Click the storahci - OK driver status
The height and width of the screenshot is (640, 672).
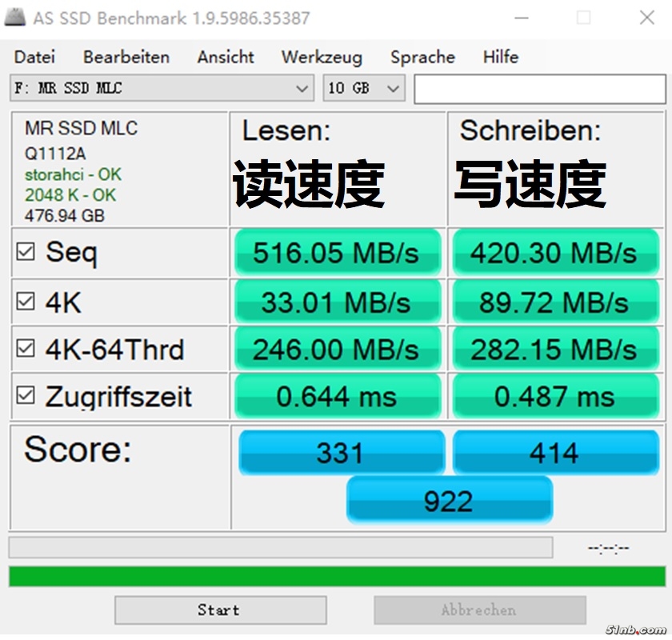[x=73, y=174]
